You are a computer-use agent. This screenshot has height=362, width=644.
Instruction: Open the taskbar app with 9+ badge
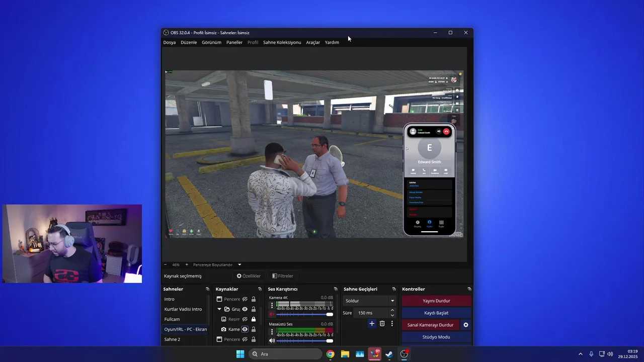pos(374,354)
